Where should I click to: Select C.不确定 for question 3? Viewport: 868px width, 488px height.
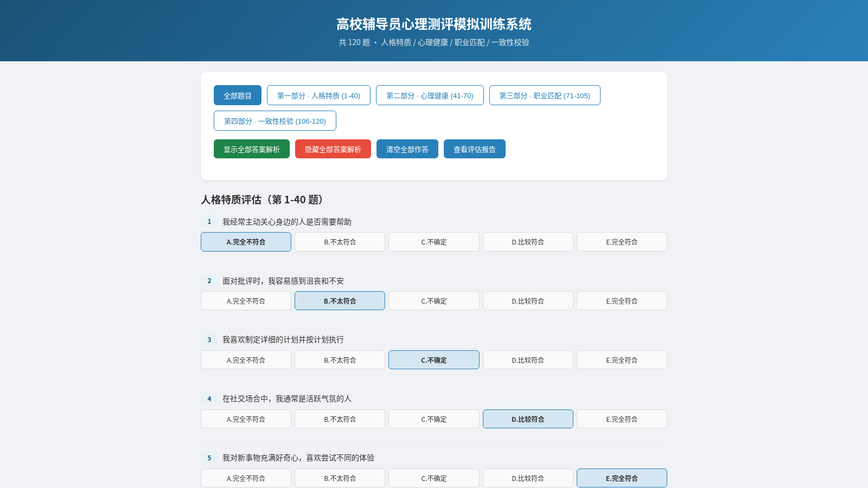click(x=434, y=360)
